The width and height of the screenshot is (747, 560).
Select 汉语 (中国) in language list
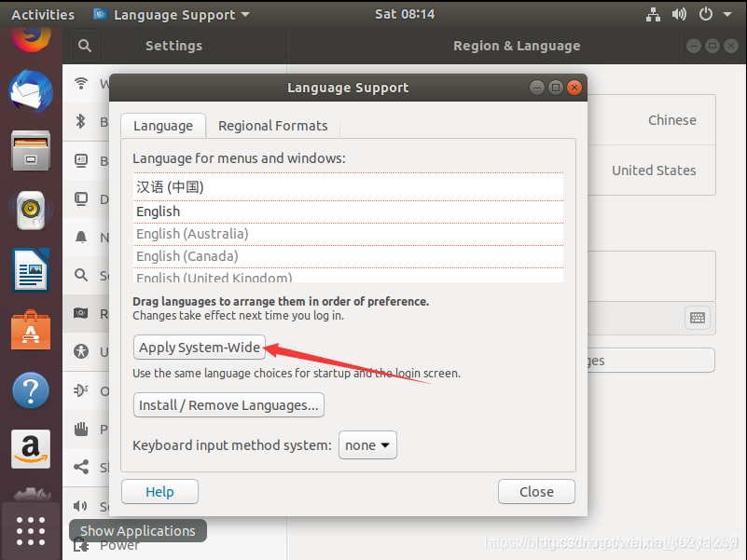click(348, 186)
